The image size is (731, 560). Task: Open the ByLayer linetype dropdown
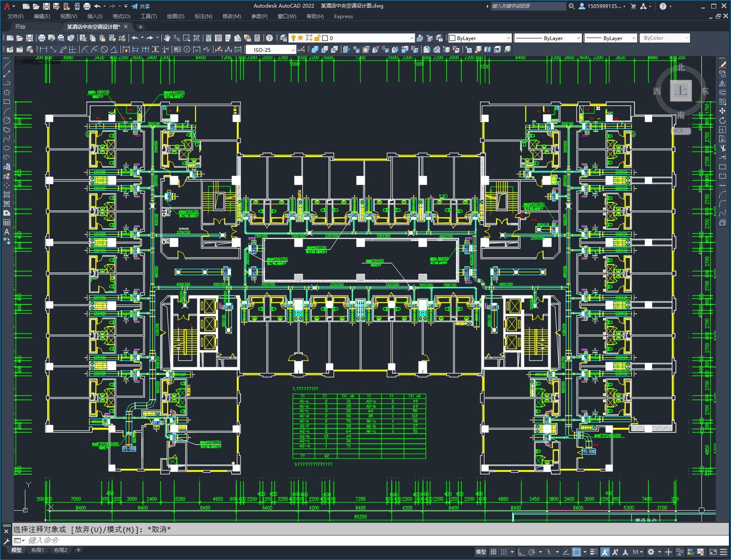pyautogui.click(x=548, y=38)
